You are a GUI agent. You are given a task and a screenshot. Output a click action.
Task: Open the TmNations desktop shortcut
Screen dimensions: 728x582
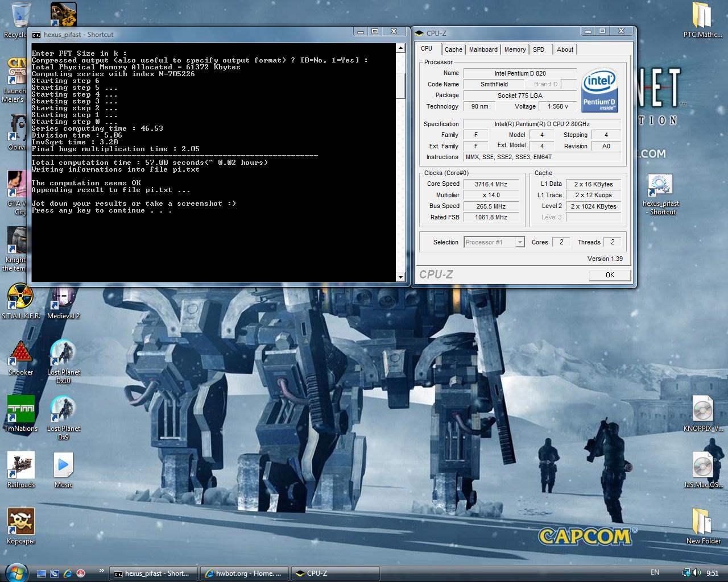pyautogui.click(x=20, y=414)
